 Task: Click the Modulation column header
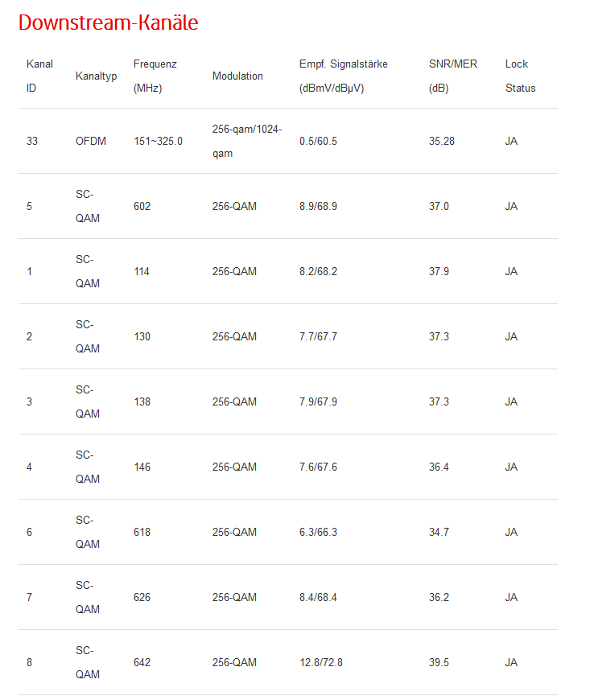coord(237,76)
